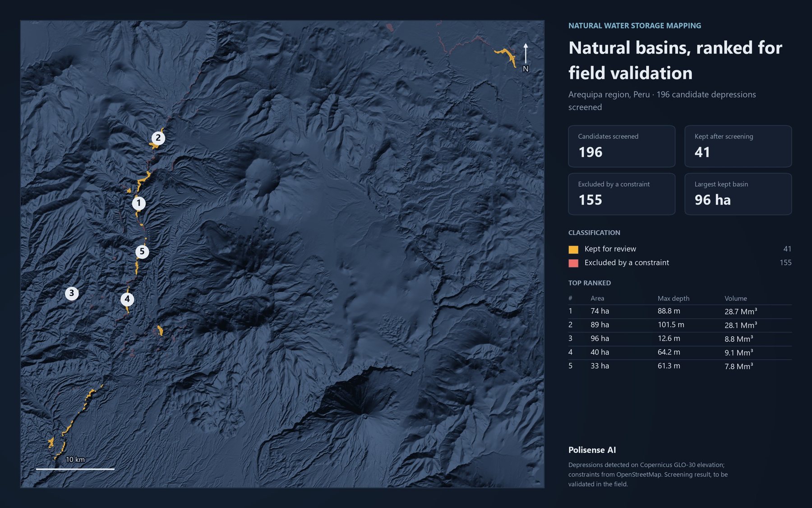Click the red Excluded by a constraint swatch

pyautogui.click(x=573, y=263)
